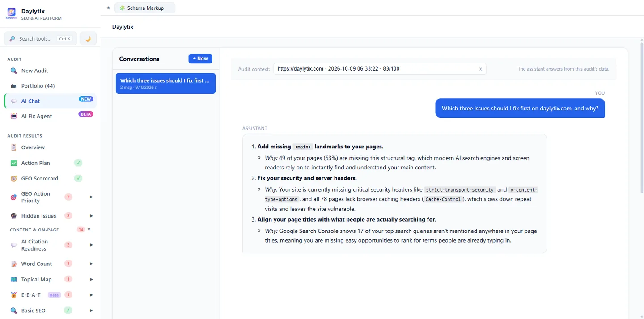644x319 pixels.
Task: Click the Overview clipboard icon
Action: click(13, 147)
